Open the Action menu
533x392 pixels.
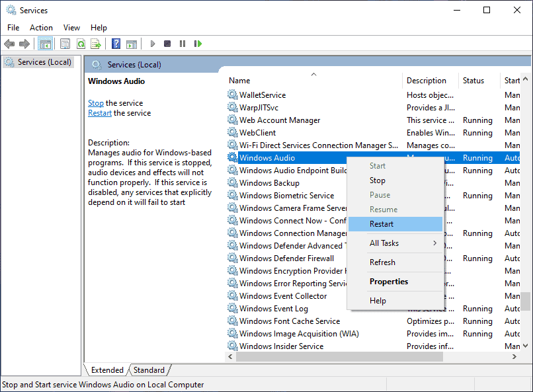[x=41, y=27]
